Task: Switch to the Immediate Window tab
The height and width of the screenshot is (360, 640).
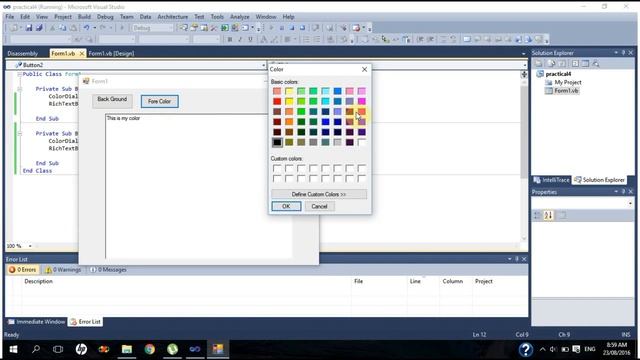Action: pyautogui.click(x=36, y=322)
